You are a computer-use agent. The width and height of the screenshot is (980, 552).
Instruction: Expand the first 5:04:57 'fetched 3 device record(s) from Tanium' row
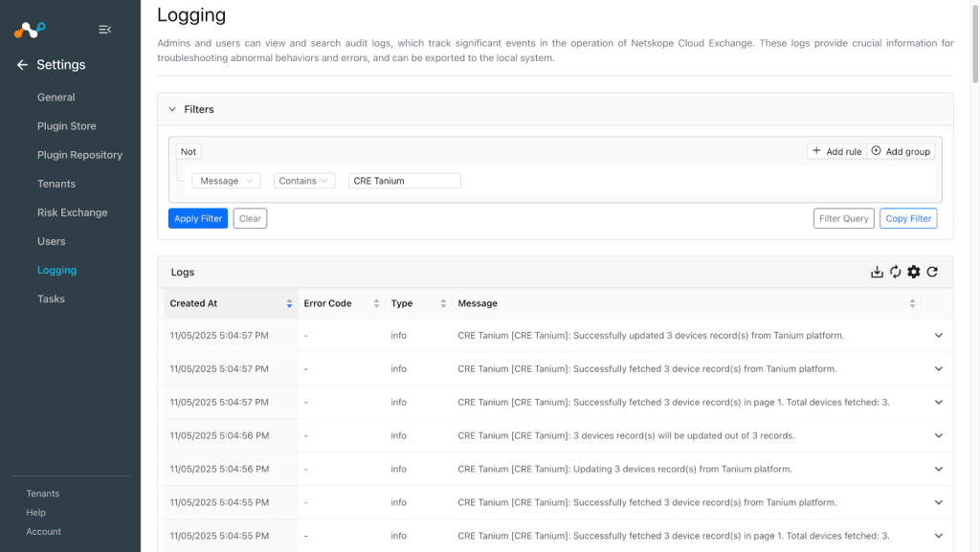tap(939, 369)
